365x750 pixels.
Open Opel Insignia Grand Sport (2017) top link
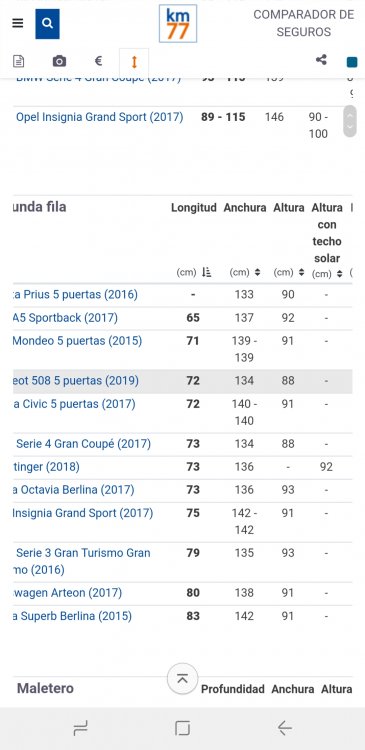pos(100,117)
